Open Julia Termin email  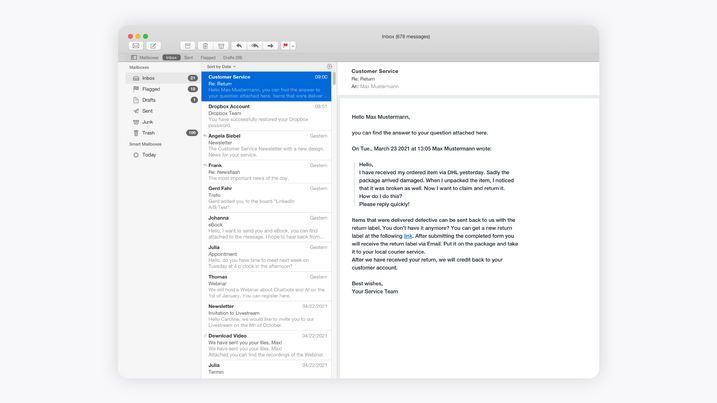pos(267,370)
